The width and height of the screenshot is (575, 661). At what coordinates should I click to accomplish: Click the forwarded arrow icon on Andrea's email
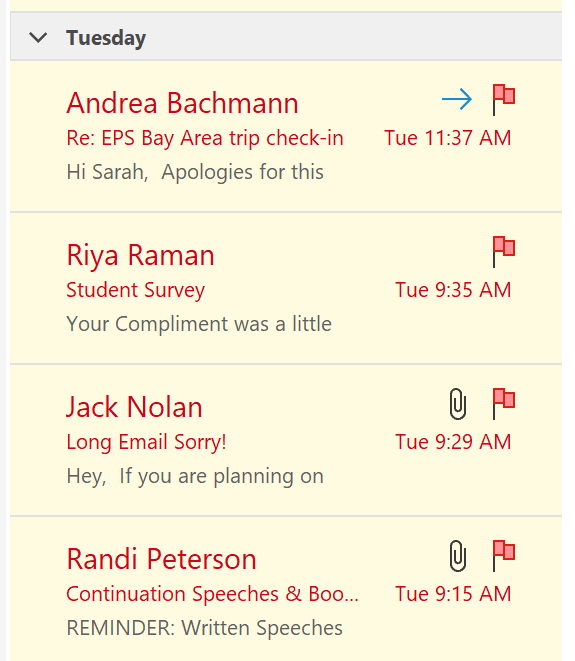pyautogui.click(x=457, y=100)
